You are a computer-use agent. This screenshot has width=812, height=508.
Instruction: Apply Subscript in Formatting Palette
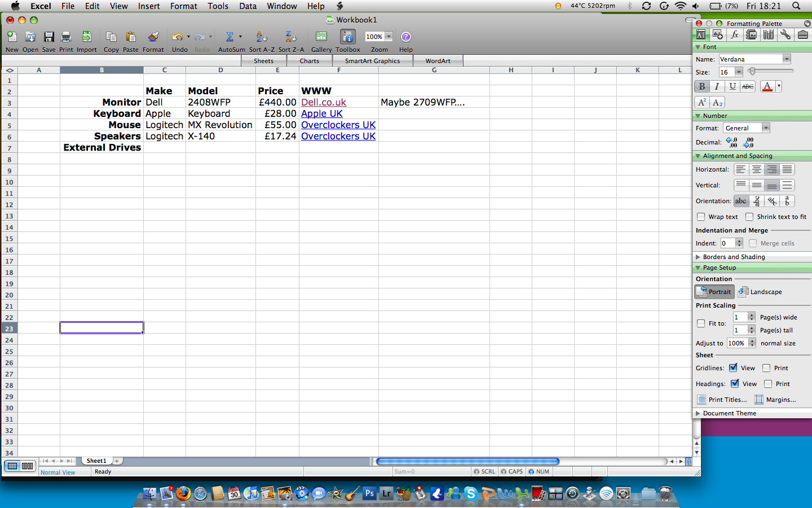pyautogui.click(x=717, y=102)
